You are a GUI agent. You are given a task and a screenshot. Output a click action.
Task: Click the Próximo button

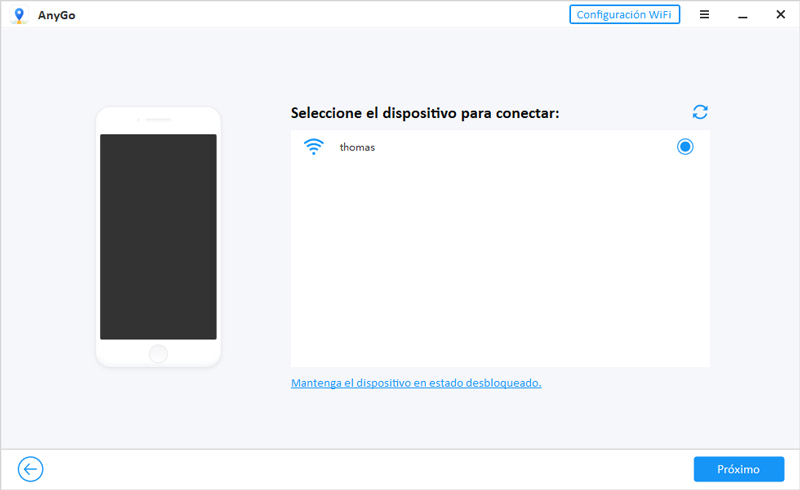738,469
